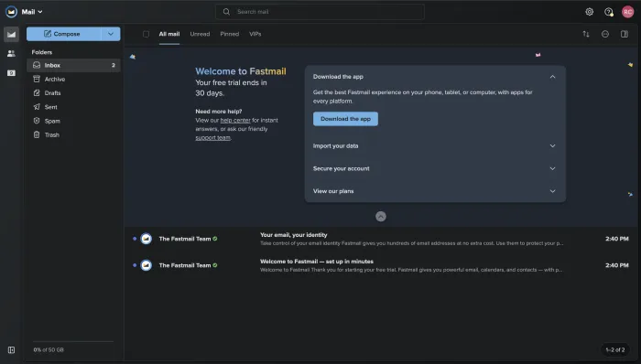Open the Drafts folder

[73, 93]
